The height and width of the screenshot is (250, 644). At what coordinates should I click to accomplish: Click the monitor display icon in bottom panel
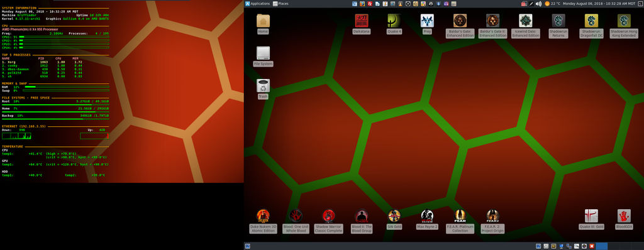click(562, 246)
